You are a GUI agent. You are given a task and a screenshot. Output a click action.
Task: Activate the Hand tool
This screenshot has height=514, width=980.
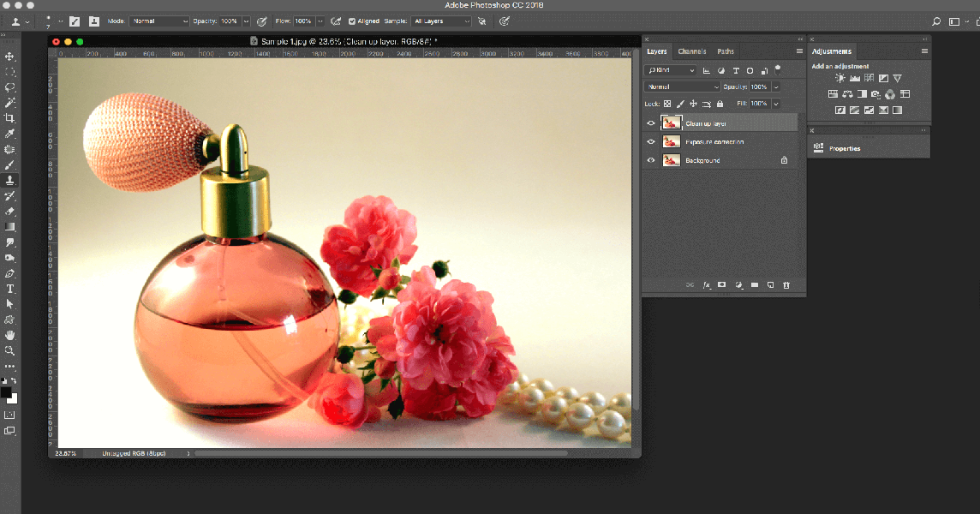(10, 335)
